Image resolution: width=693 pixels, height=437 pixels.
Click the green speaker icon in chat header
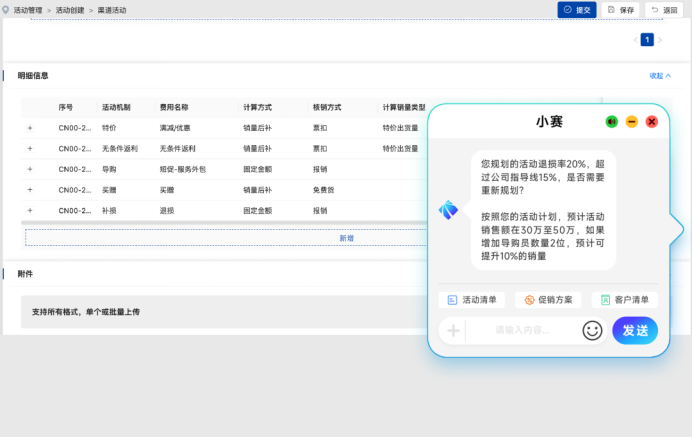pos(611,121)
